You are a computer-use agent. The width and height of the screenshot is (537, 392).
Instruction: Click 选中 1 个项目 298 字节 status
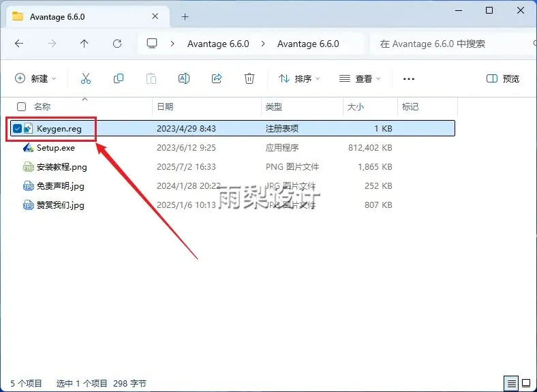pos(102,383)
